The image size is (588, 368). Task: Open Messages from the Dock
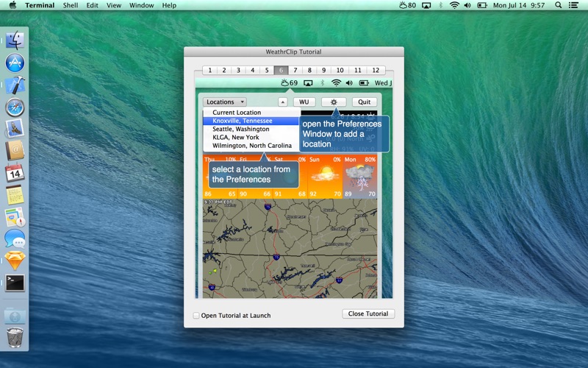[x=15, y=238]
